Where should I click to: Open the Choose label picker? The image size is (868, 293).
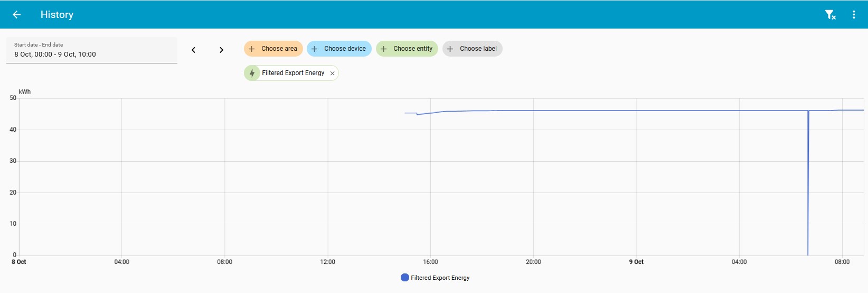coord(473,49)
